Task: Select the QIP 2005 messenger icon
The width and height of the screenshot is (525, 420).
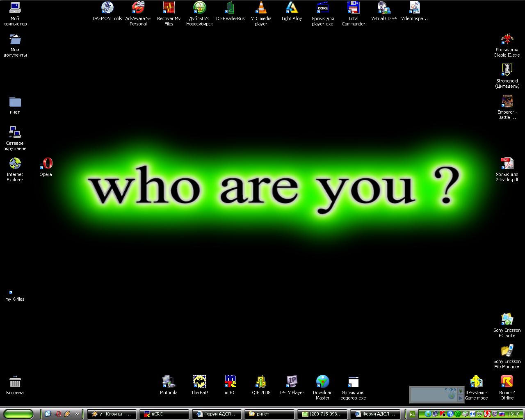Action: click(261, 382)
